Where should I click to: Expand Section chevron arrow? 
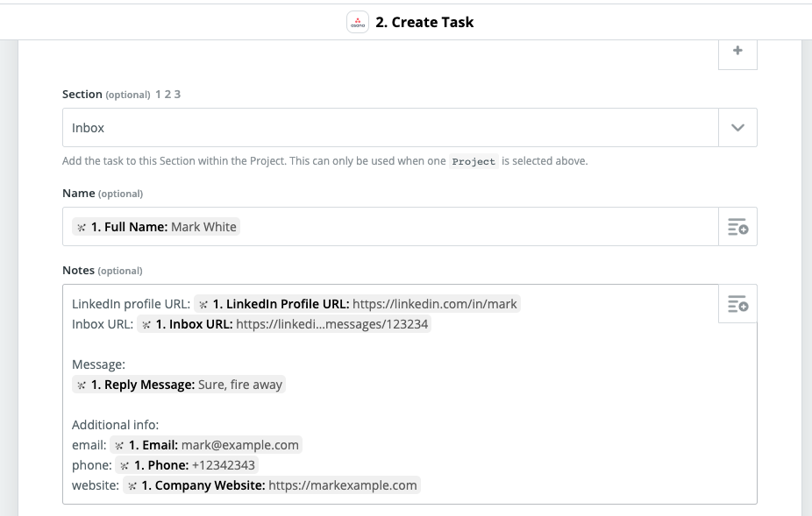(x=737, y=127)
